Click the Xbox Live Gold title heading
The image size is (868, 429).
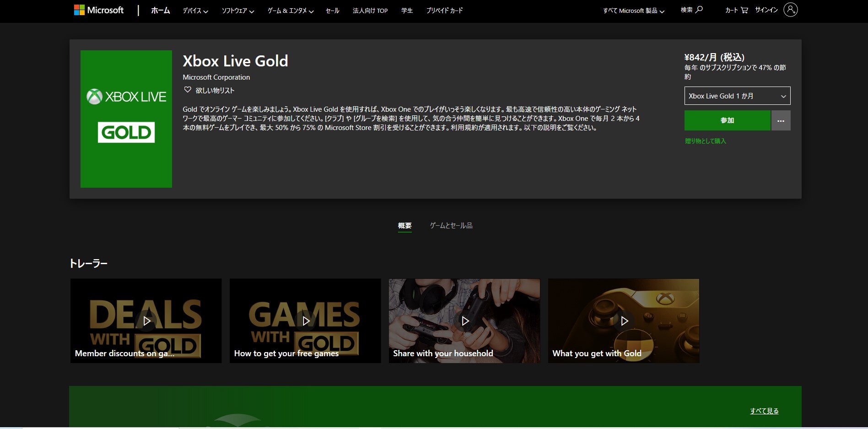tap(235, 61)
